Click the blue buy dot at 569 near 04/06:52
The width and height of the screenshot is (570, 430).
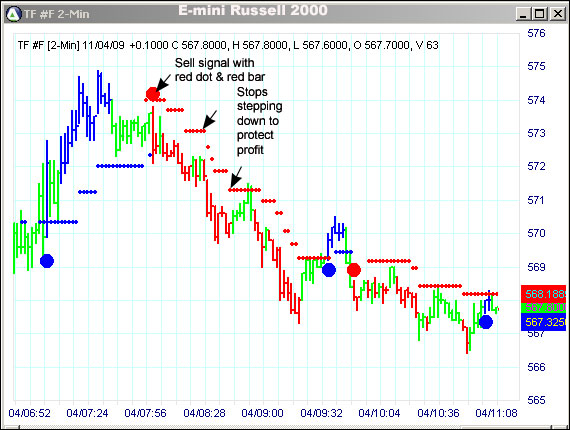click(x=47, y=261)
